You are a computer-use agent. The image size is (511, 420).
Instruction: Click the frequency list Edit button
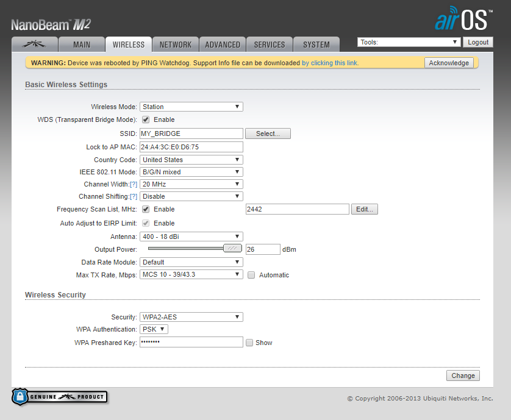point(365,209)
